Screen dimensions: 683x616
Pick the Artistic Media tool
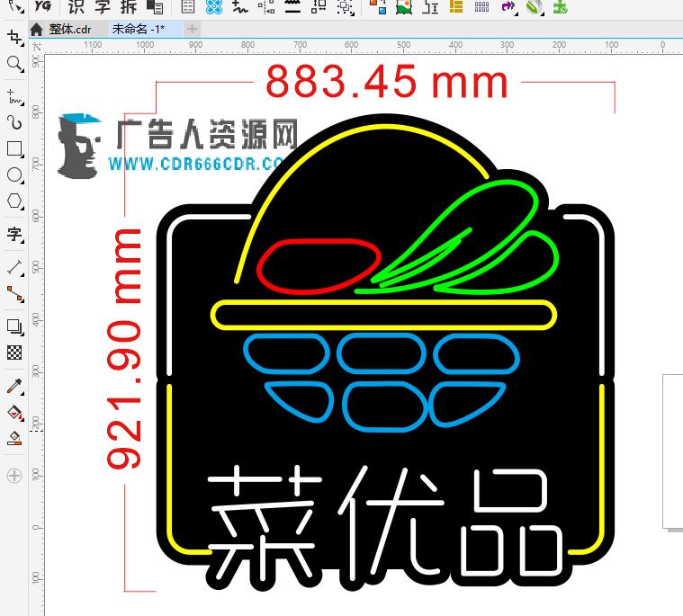pyautogui.click(x=13, y=122)
